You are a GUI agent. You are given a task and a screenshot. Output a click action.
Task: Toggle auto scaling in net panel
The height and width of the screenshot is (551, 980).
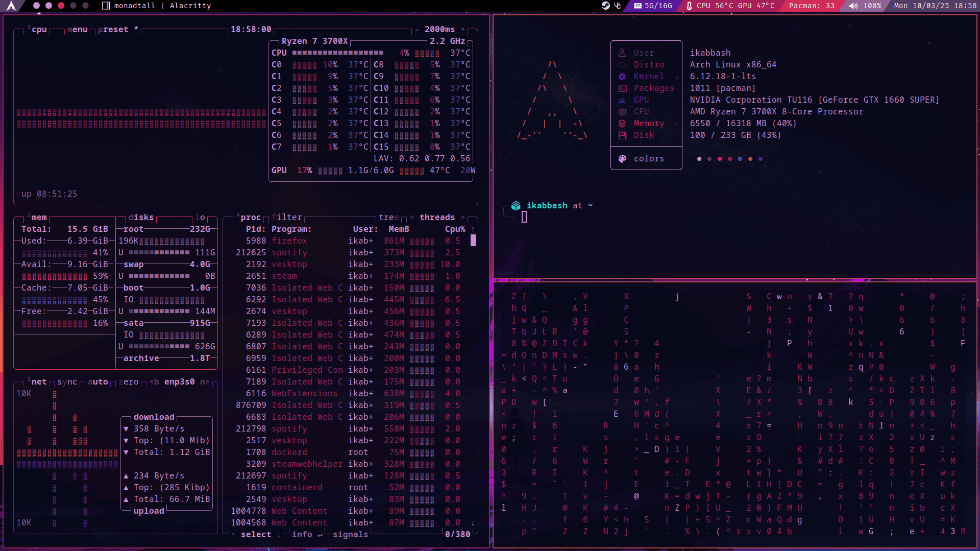[97, 382]
